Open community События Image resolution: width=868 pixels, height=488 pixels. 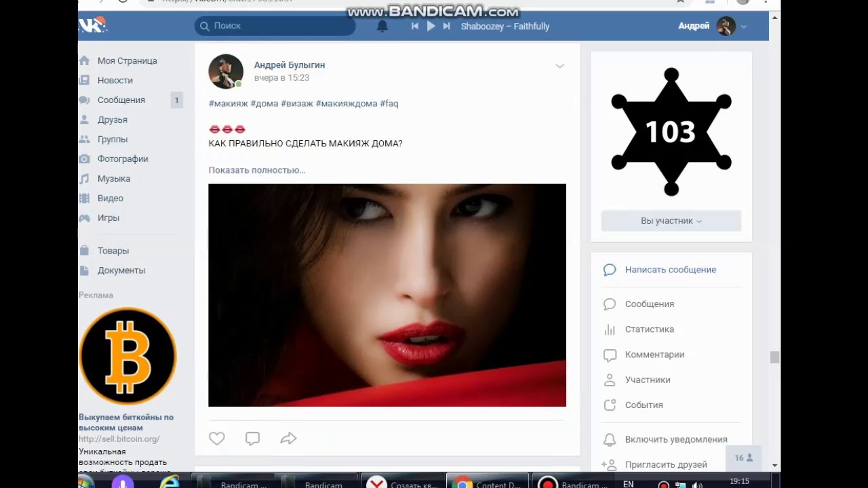644,405
